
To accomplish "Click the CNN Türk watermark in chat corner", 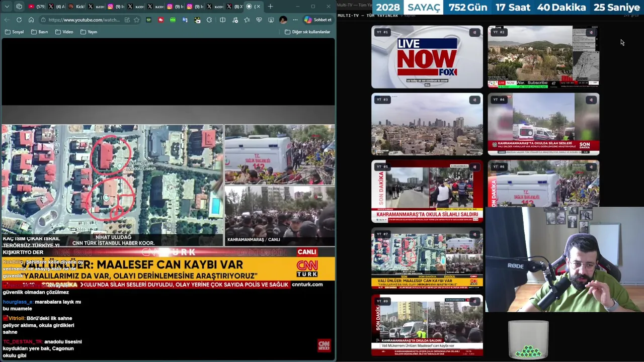I will coord(324,345).
